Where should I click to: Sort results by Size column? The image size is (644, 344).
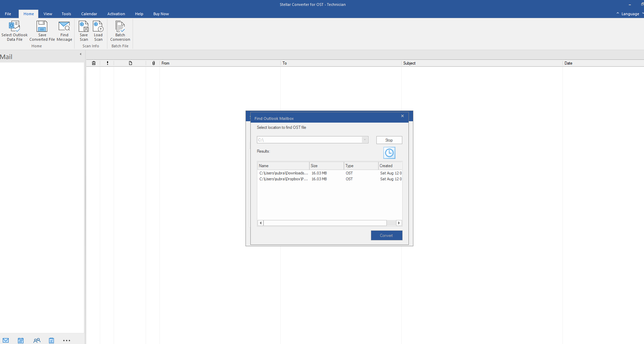pyautogui.click(x=326, y=166)
